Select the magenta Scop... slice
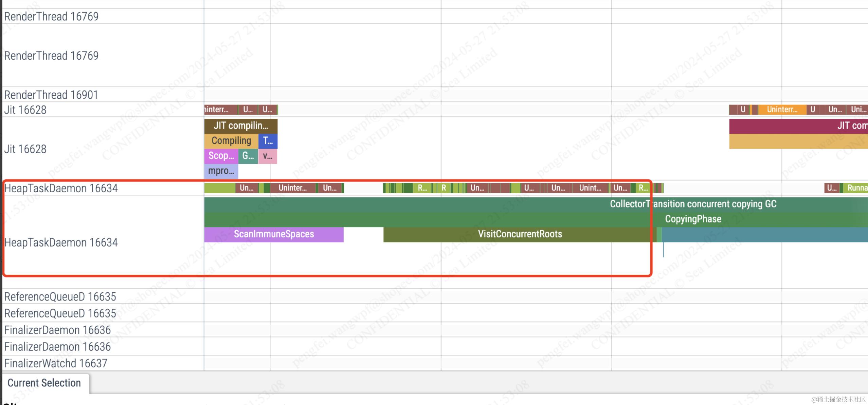868x405 pixels. point(221,156)
